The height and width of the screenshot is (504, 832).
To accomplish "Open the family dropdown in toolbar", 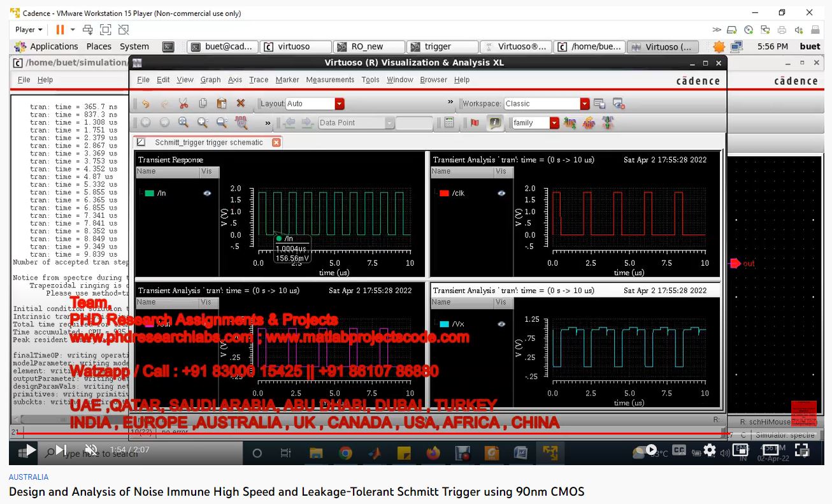I will (x=554, y=123).
